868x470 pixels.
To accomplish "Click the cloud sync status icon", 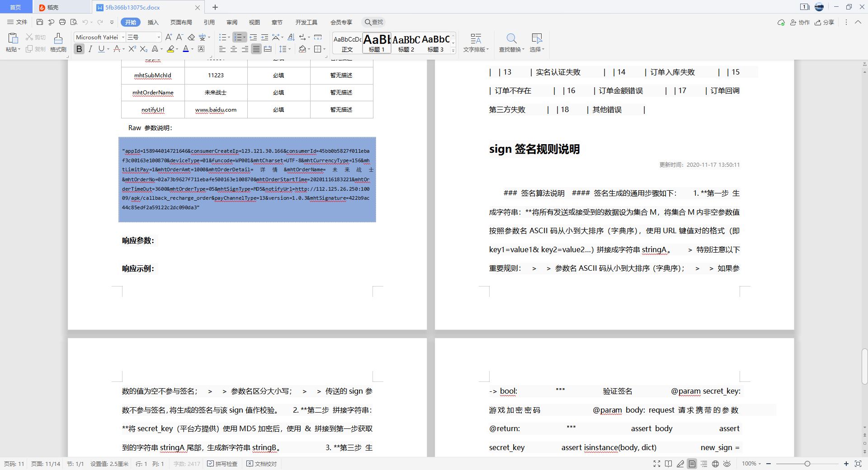I will [781, 22].
